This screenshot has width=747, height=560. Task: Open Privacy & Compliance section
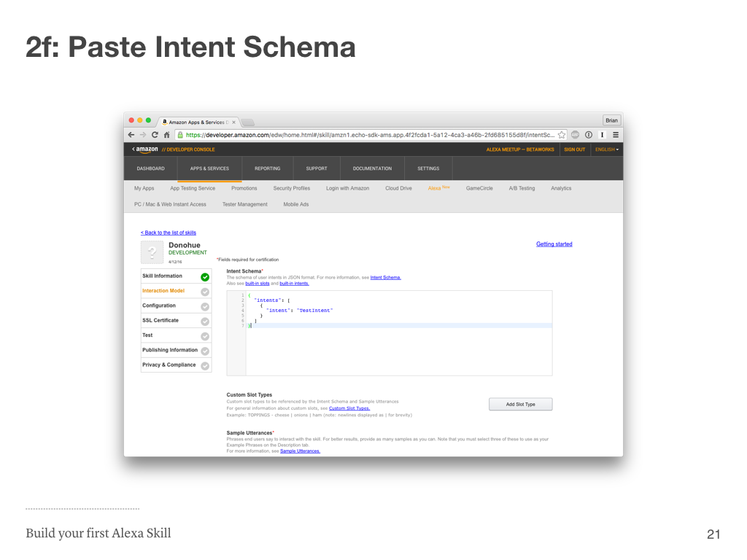pyautogui.click(x=176, y=365)
